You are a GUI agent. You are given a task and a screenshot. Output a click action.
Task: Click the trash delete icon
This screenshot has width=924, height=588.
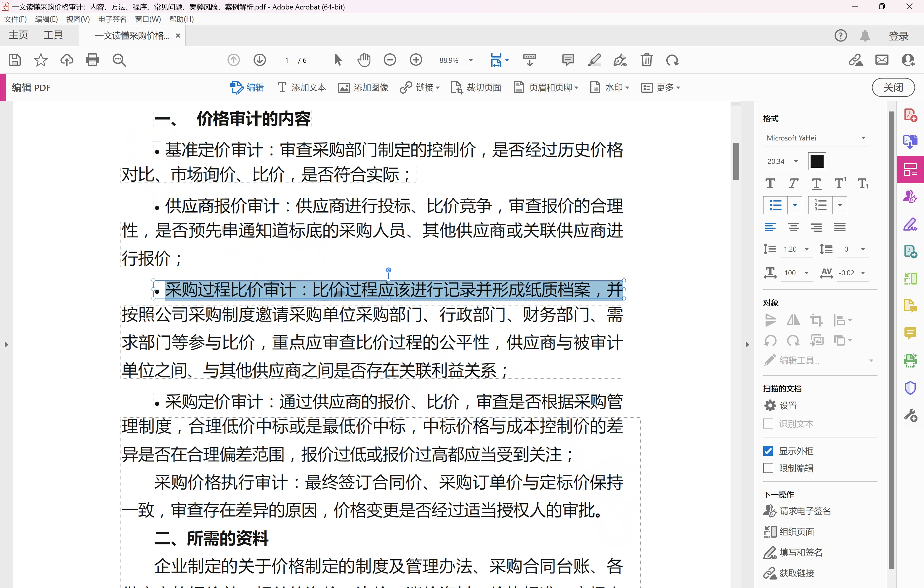pyautogui.click(x=647, y=60)
